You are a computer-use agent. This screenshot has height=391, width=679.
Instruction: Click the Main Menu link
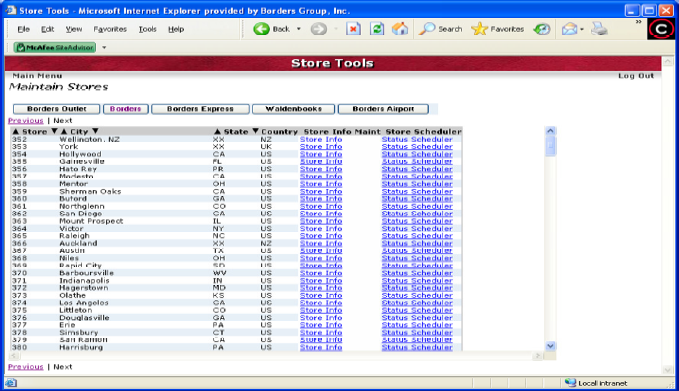(37, 76)
